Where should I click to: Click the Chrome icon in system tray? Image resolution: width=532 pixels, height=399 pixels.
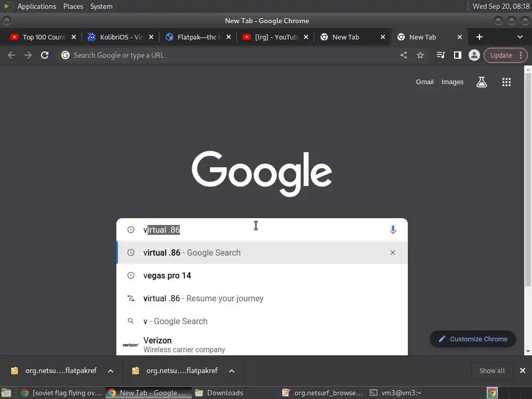[x=492, y=393]
